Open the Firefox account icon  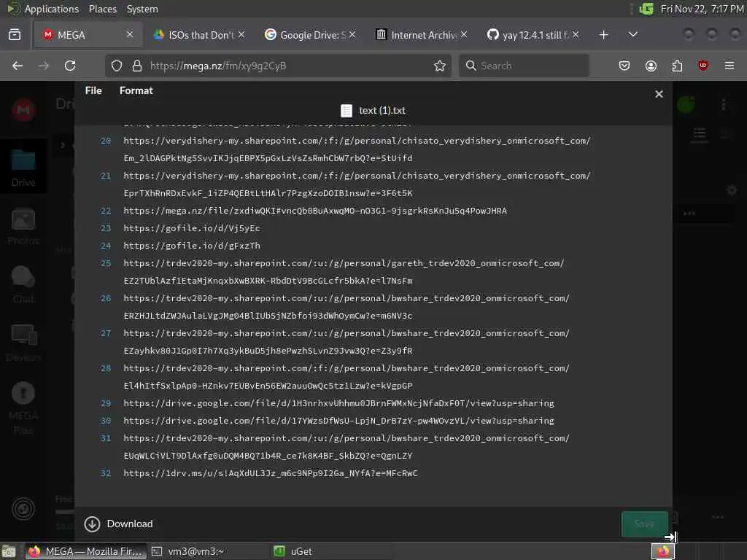[x=651, y=66]
